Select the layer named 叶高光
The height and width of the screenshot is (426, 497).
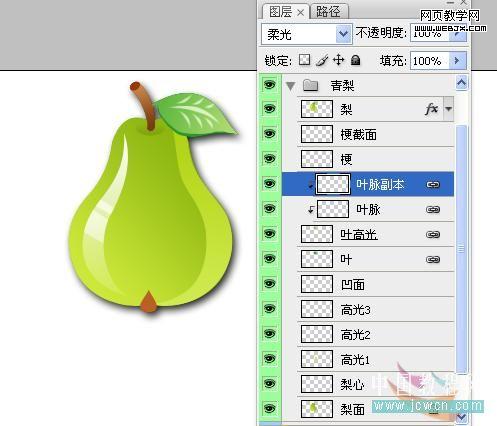click(x=359, y=234)
